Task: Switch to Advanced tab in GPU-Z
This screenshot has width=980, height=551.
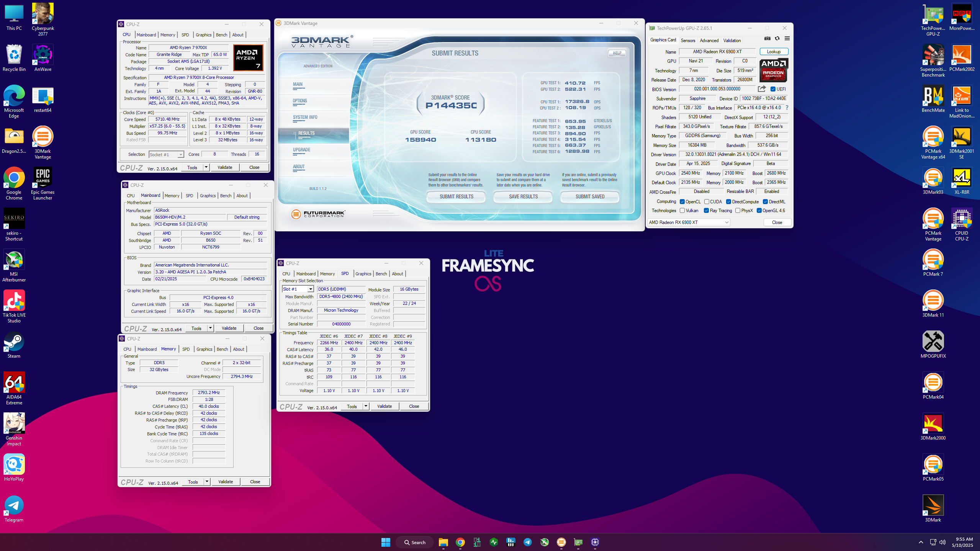Action: 709,41
